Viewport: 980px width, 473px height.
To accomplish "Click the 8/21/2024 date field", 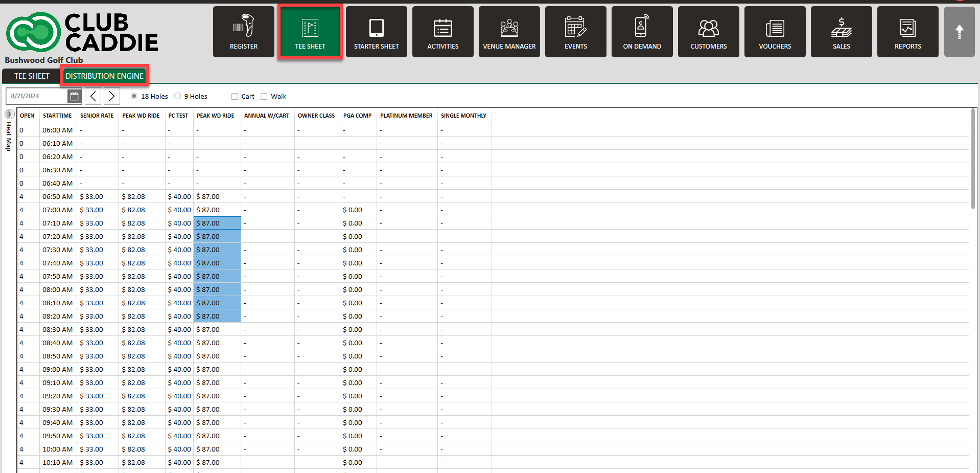I will click(37, 96).
